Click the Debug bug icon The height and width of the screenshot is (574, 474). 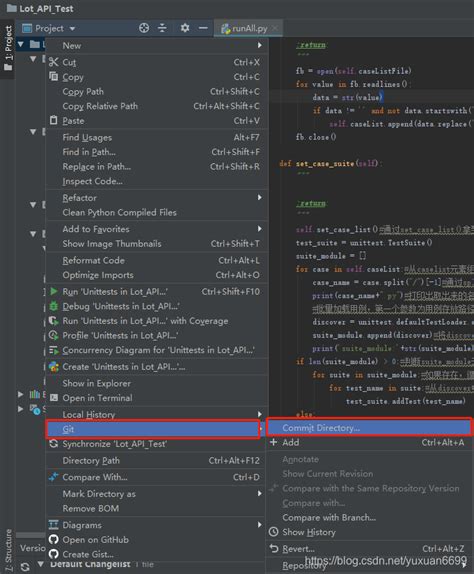[53, 306]
